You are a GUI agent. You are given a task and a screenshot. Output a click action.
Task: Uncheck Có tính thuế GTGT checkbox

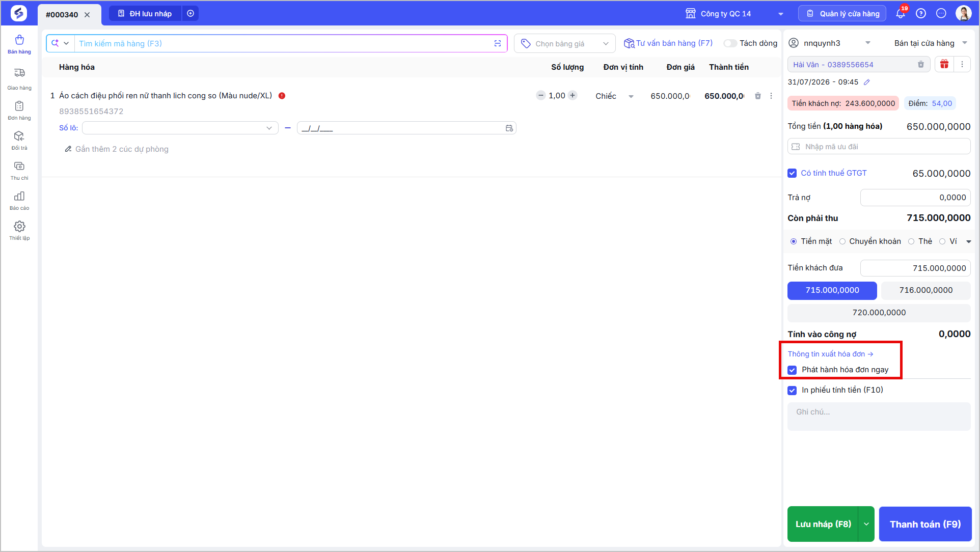(792, 173)
